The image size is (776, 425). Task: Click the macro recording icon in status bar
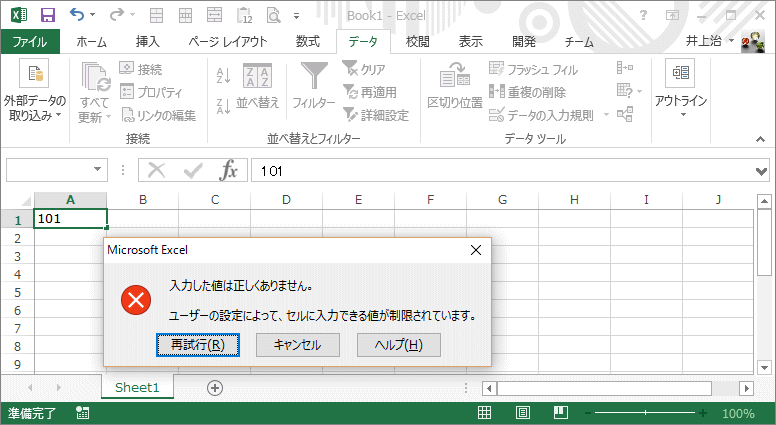83,413
